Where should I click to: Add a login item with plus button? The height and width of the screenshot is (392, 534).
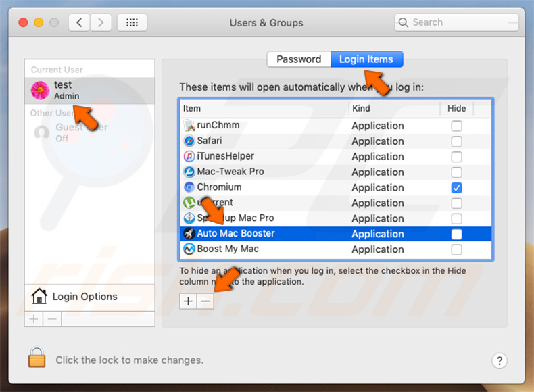pos(188,301)
